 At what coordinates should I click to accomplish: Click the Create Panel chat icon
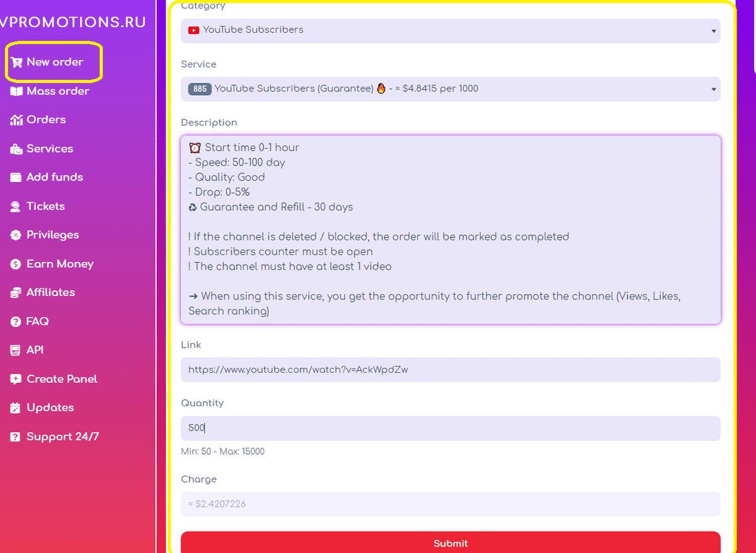pyautogui.click(x=16, y=379)
